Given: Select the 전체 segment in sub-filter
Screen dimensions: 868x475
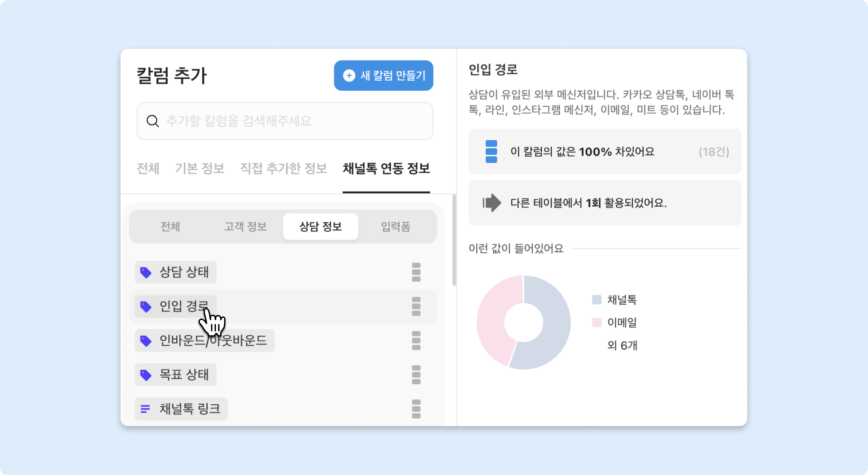Looking at the screenshot, I should [170, 227].
